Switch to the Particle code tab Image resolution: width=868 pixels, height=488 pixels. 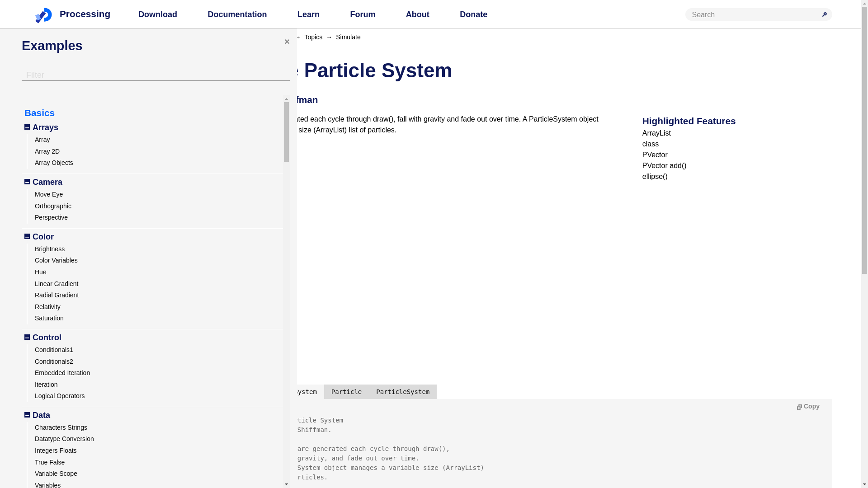346,392
